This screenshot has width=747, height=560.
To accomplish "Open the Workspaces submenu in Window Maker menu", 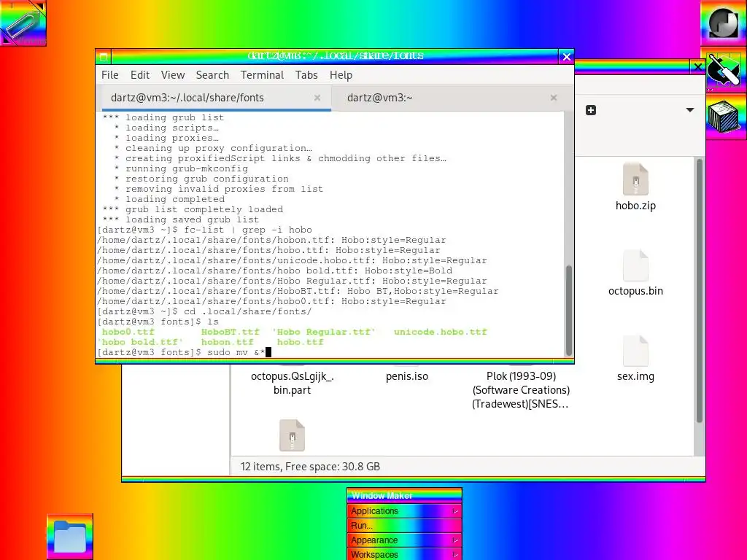I will point(404,554).
